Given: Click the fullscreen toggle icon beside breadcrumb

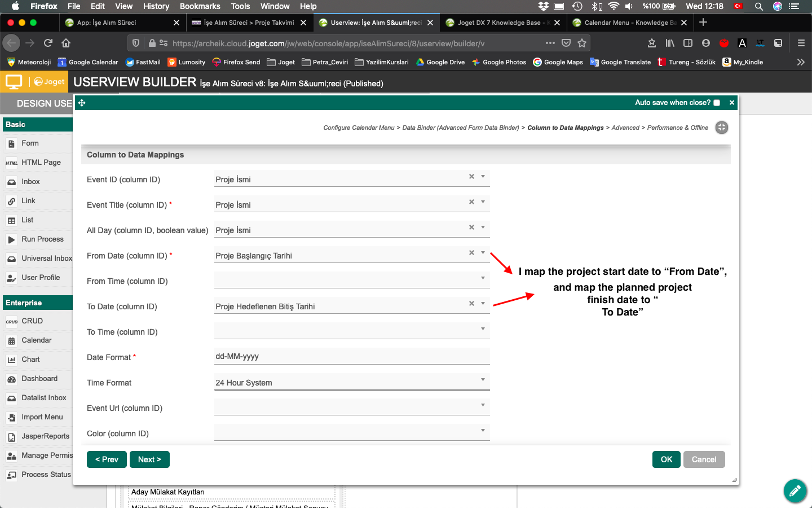Looking at the screenshot, I should click(721, 128).
